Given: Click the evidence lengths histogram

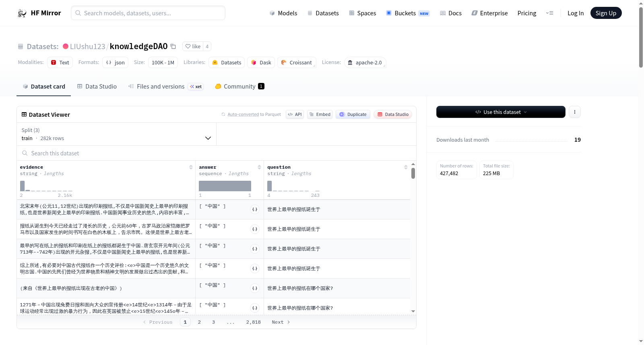Looking at the screenshot, I should 46,186.
